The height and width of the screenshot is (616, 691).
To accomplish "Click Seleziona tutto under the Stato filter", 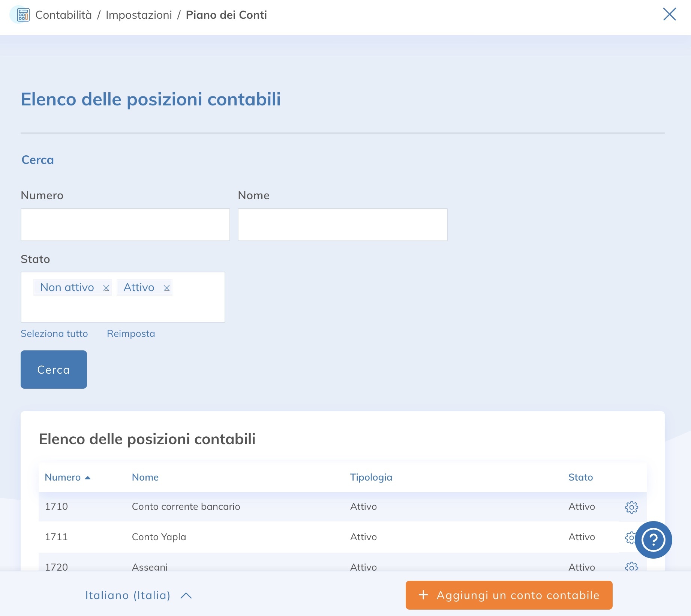I will click(54, 333).
